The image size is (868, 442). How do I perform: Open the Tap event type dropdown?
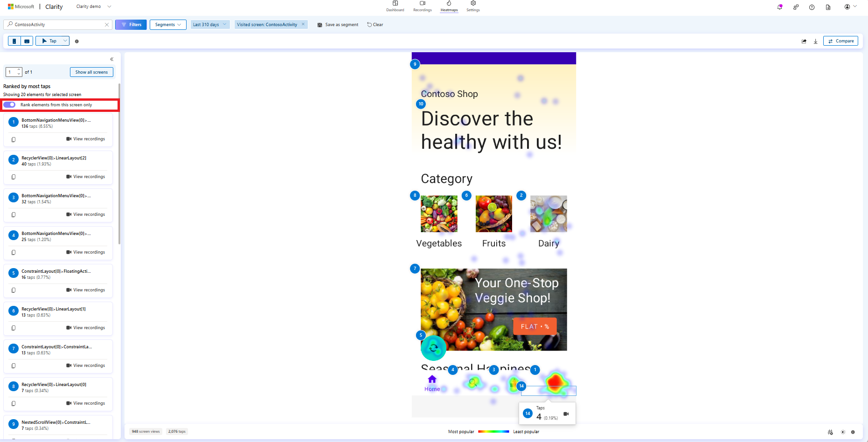coord(52,41)
